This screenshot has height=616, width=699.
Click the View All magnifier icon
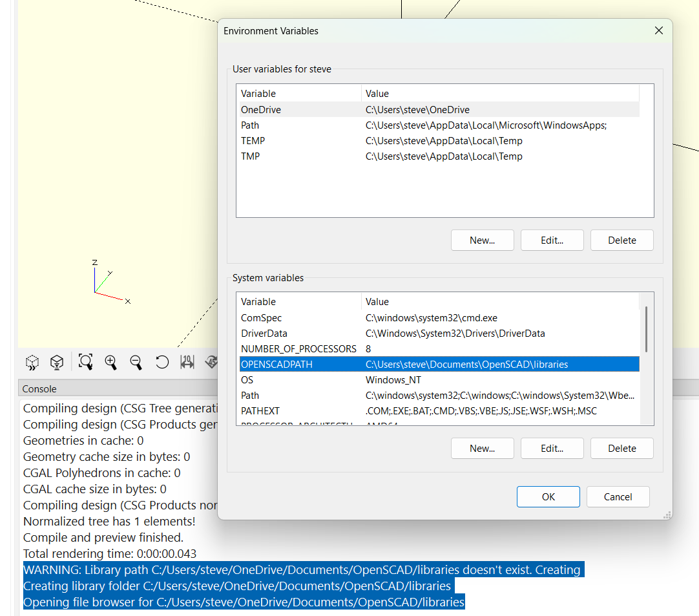[x=85, y=362]
